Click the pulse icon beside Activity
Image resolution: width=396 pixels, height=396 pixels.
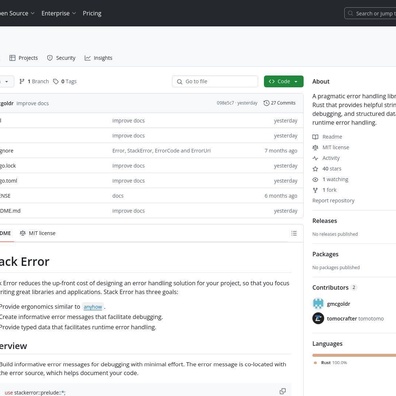(315, 158)
